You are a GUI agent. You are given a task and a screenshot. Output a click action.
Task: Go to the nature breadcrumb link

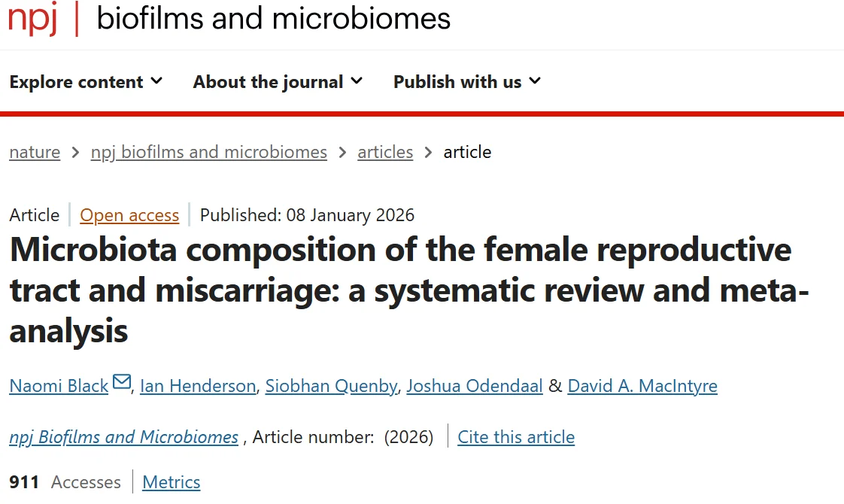(35, 152)
